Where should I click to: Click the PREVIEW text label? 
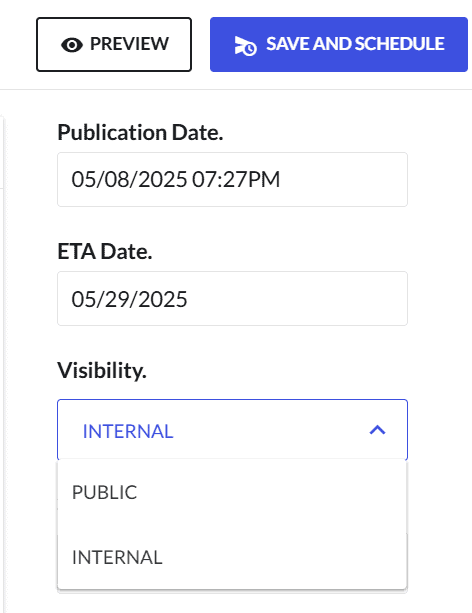point(129,44)
